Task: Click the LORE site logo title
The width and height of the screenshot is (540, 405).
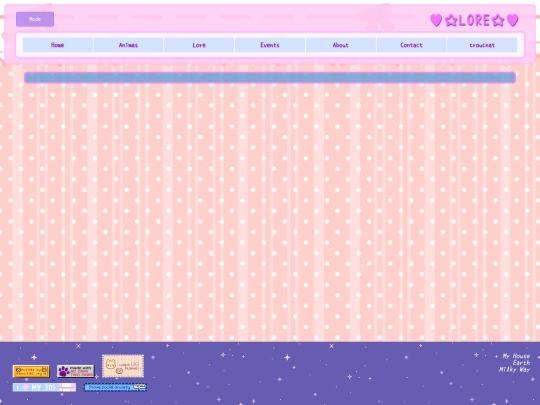Action: tap(475, 20)
